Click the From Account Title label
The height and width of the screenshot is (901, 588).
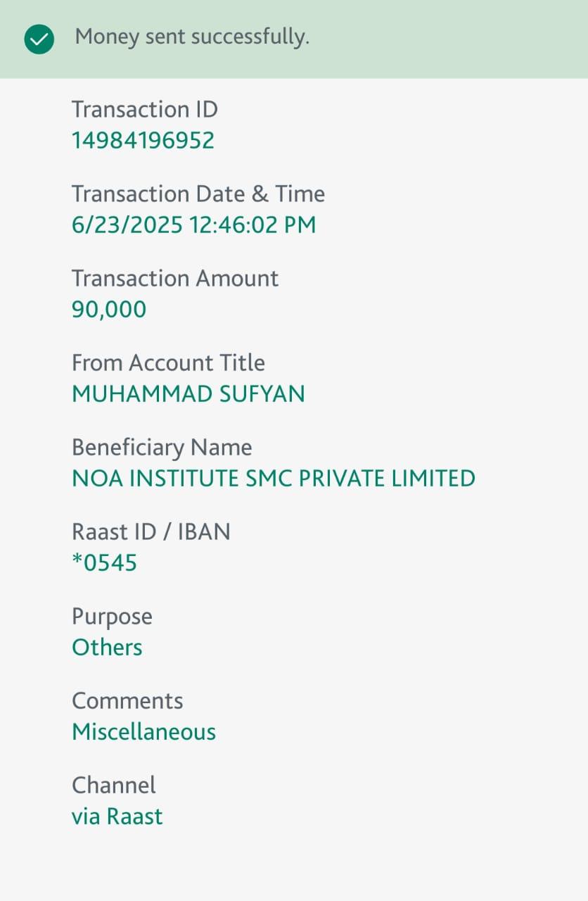168,363
